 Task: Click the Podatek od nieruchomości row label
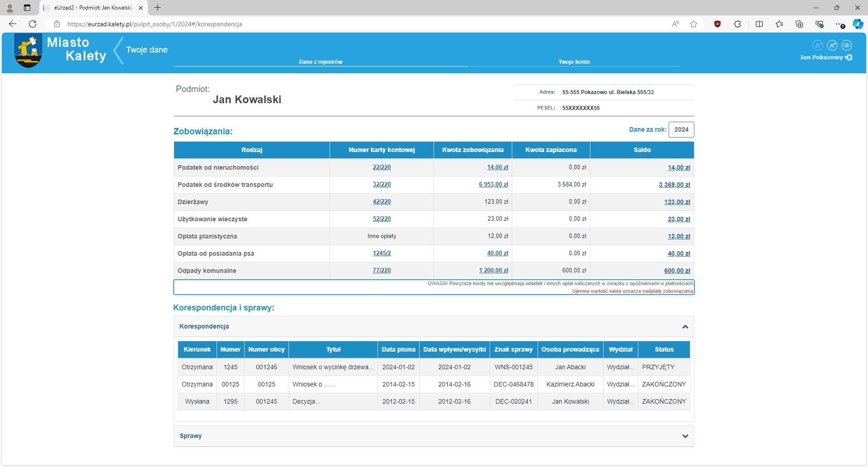pyautogui.click(x=218, y=167)
